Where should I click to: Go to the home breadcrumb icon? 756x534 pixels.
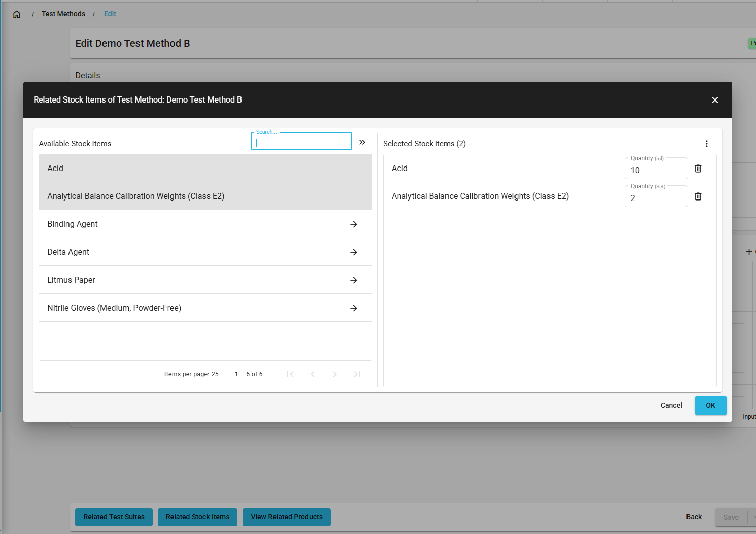pos(17,14)
